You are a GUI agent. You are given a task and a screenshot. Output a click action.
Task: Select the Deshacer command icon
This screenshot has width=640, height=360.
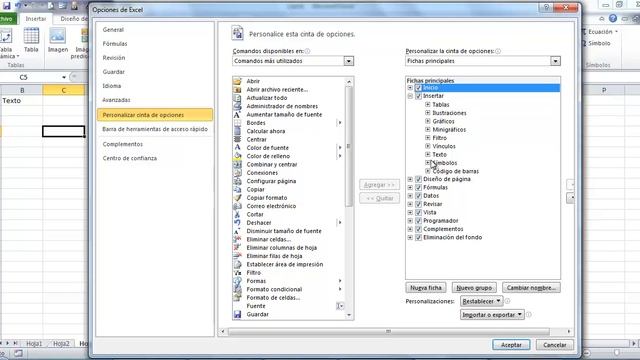[237, 222]
